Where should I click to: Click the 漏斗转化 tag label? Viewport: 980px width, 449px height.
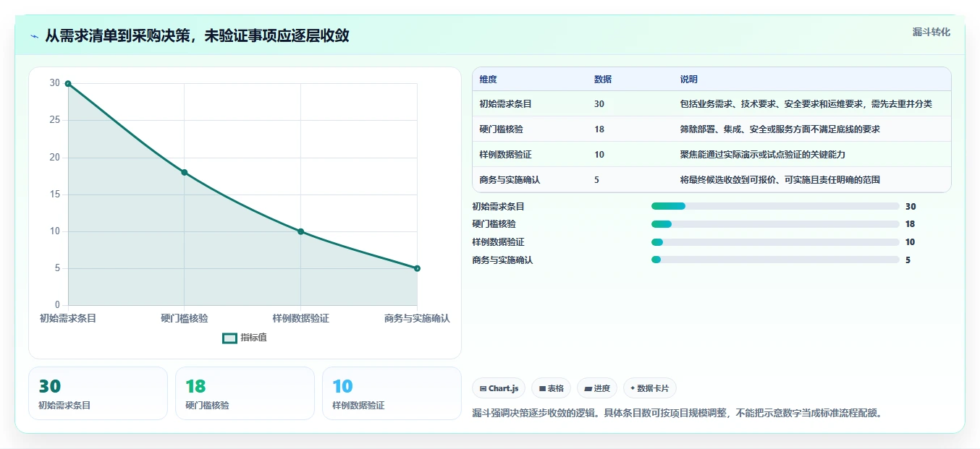931,32
